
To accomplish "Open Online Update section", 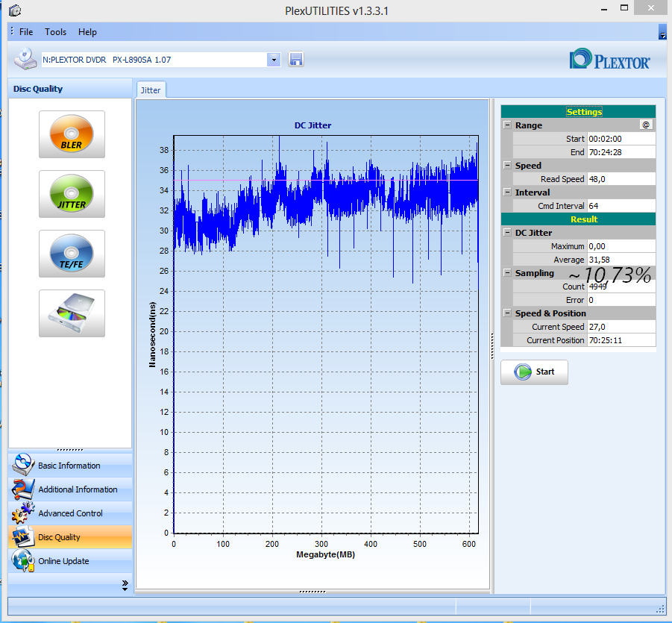I will tap(70, 561).
